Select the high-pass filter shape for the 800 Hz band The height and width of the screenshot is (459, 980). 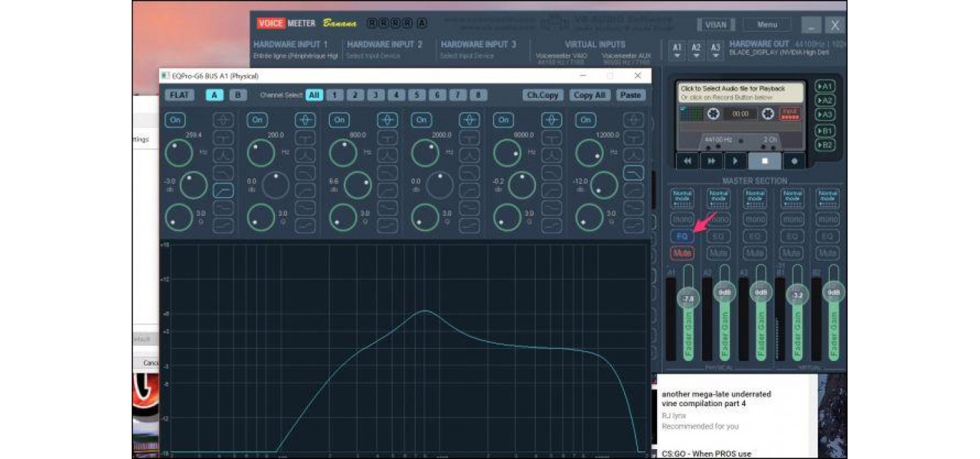[x=387, y=190]
